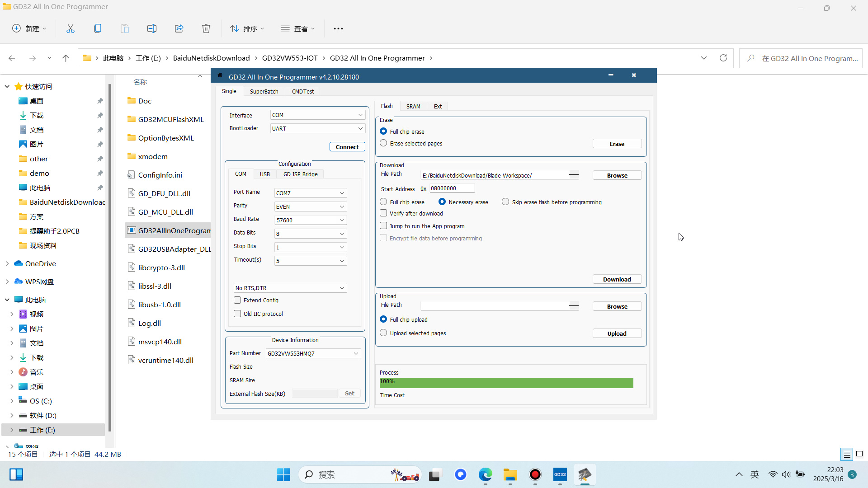Open Microsoft Edge from the taskbar

coord(485,474)
